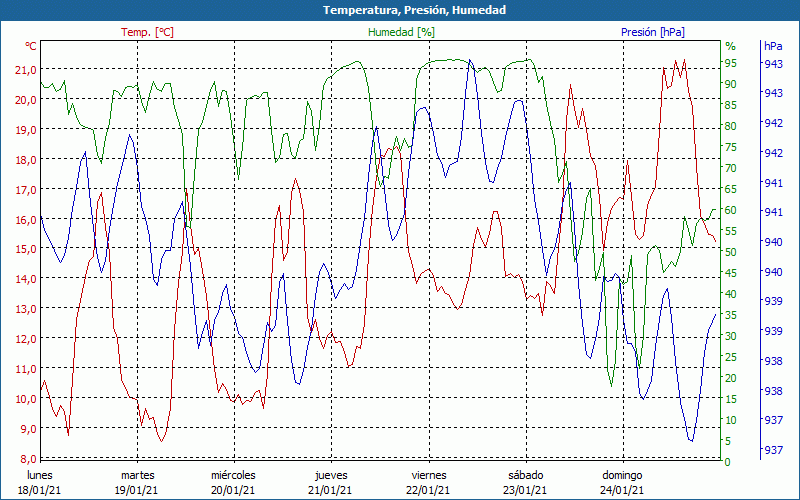Click the '95' humidity axis value
Image resolution: width=800 pixels, height=500 pixels.
coord(731,63)
